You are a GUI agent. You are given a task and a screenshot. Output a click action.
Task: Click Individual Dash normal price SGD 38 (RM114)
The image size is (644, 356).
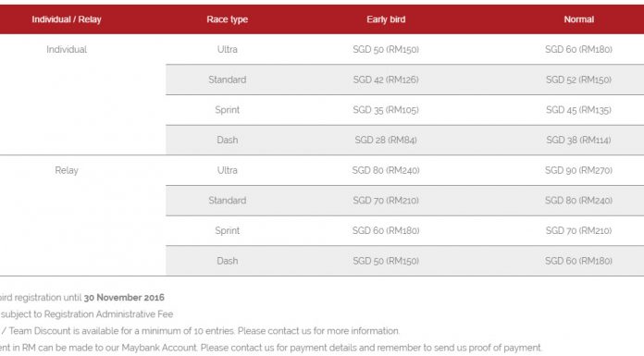[578, 140]
